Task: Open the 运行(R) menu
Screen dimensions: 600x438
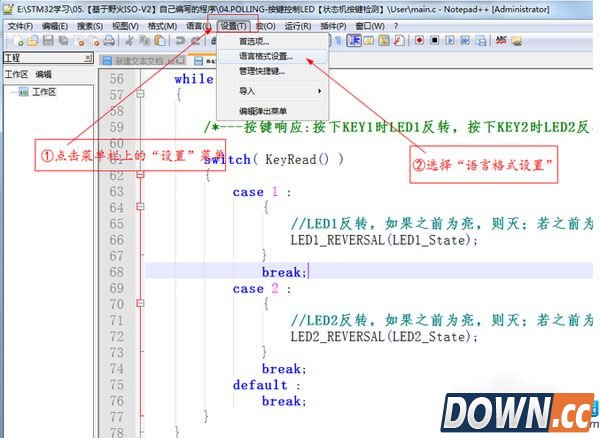Action: tap(298, 26)
